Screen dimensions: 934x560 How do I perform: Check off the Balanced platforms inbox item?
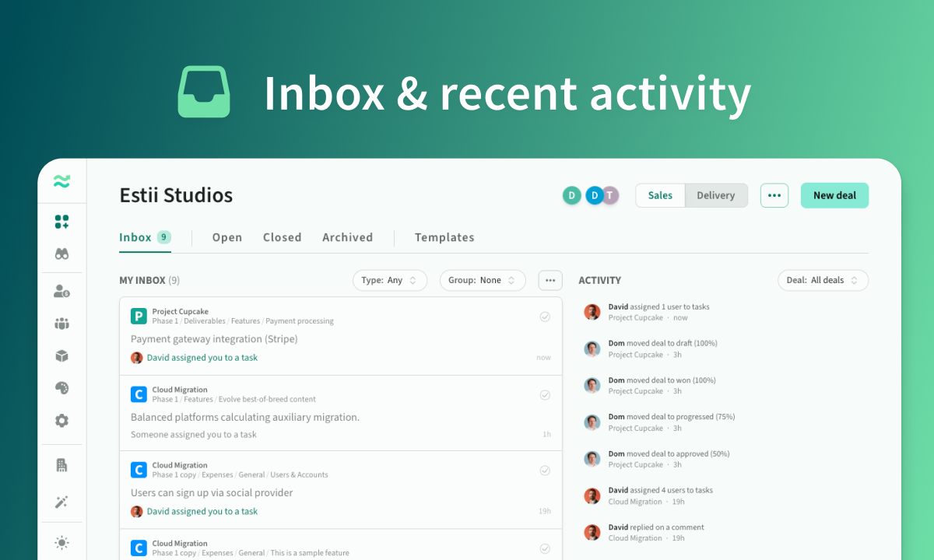coord(545,395)
